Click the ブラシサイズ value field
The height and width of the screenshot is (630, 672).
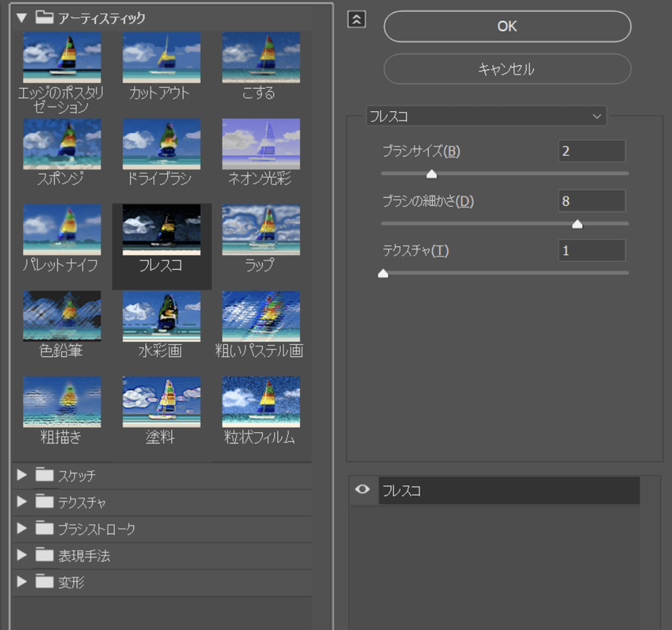pyautogui.click(x=591, y=151)
